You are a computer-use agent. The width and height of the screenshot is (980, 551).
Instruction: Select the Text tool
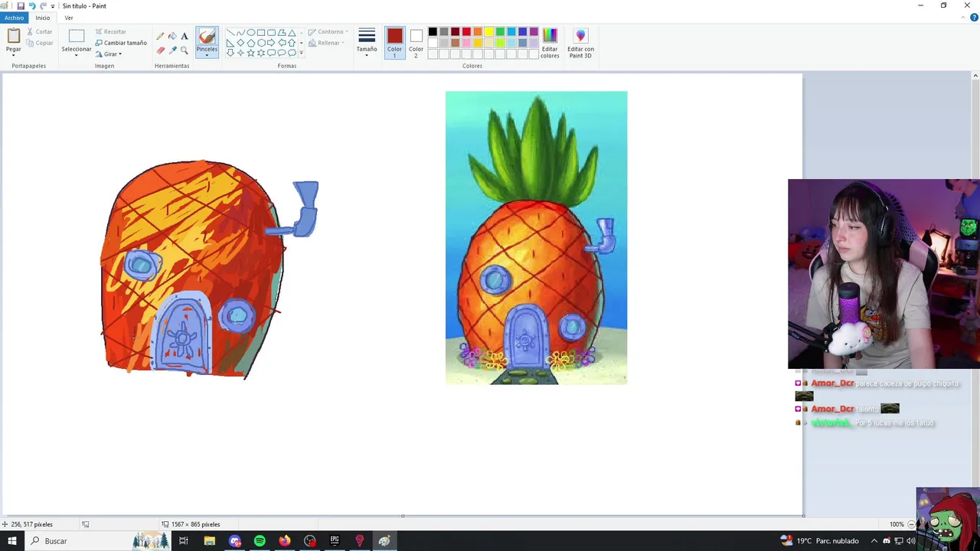pos(185,36)
